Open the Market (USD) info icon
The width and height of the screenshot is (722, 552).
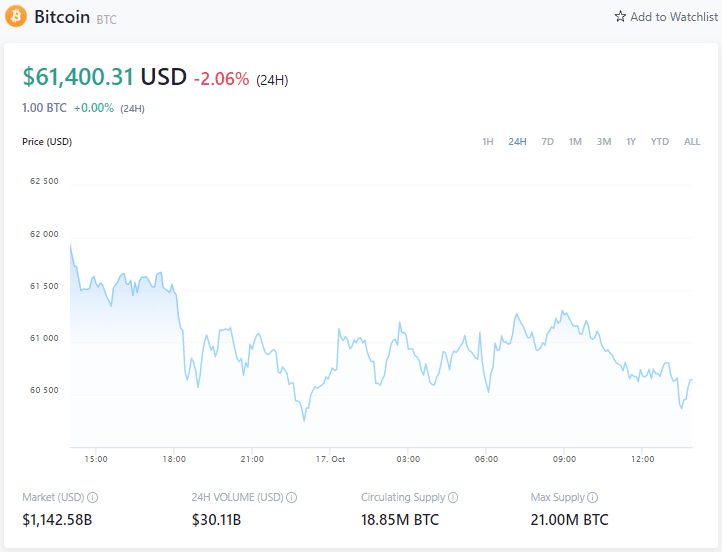pyautogui.click(x=93, y=497)
